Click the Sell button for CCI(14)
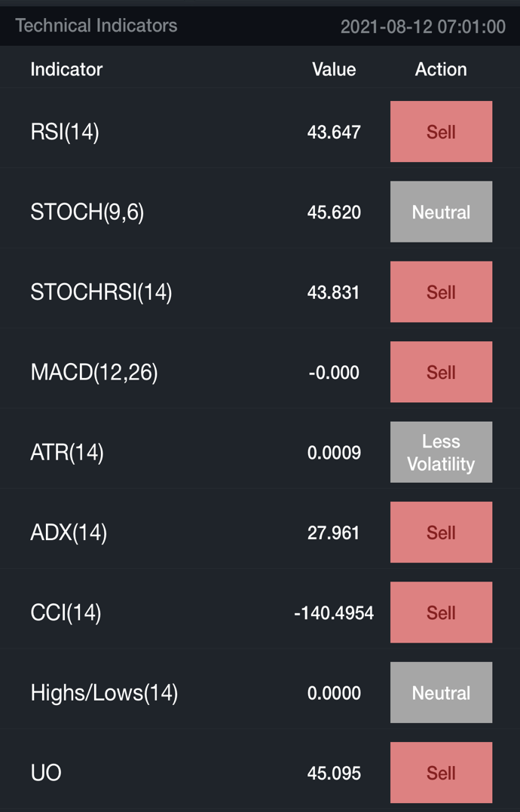Viewport: 520px width, 812px height. click(x=441, y=612)
